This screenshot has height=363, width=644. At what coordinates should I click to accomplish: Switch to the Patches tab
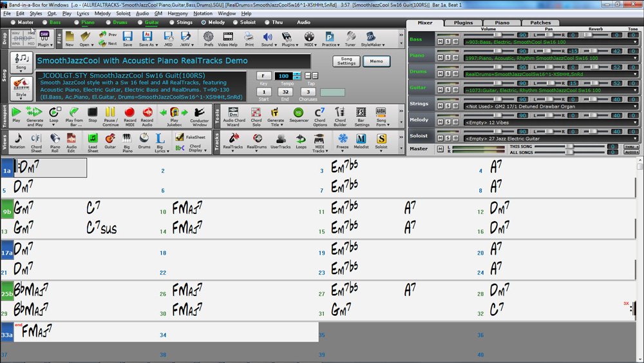(540, 23)
